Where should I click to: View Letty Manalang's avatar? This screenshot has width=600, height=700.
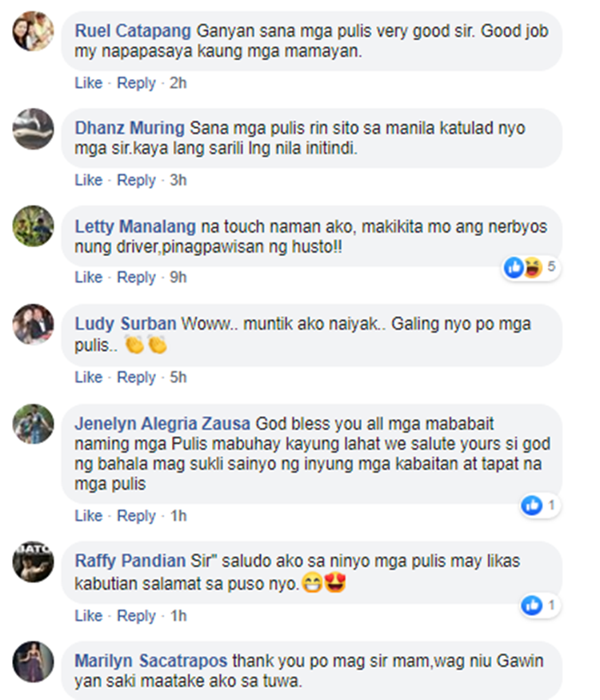[33, 226]
